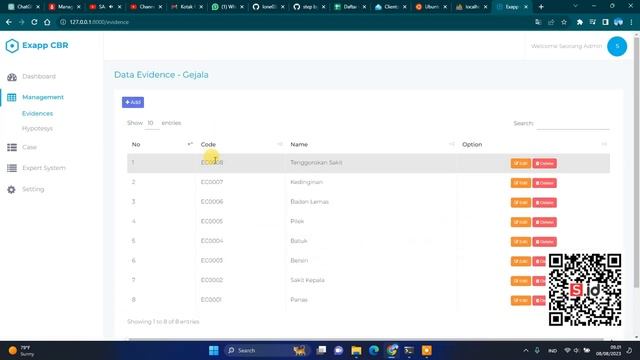
Task: Delete the Badan Lemas row
Action: coord(544,202)
